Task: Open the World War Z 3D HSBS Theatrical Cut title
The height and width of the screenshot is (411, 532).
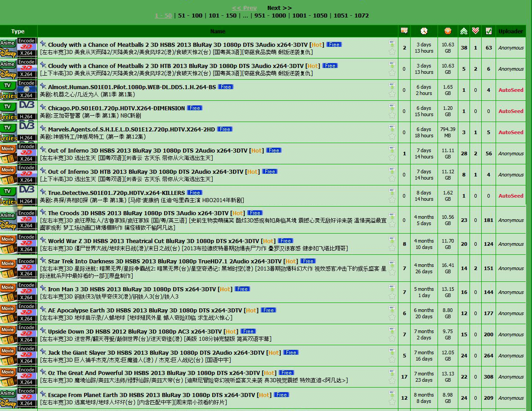Action: point(153,241)
